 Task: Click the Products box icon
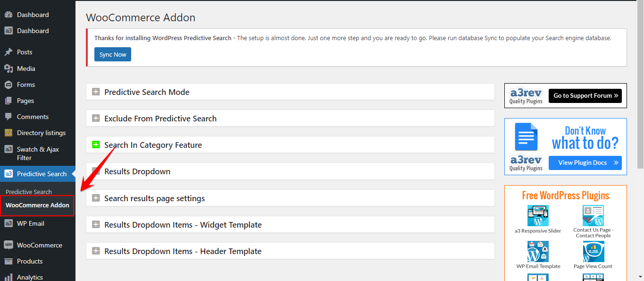8,261
